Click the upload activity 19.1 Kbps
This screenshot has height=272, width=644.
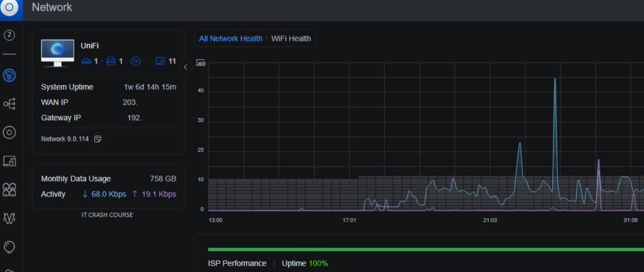pos(155,195)
